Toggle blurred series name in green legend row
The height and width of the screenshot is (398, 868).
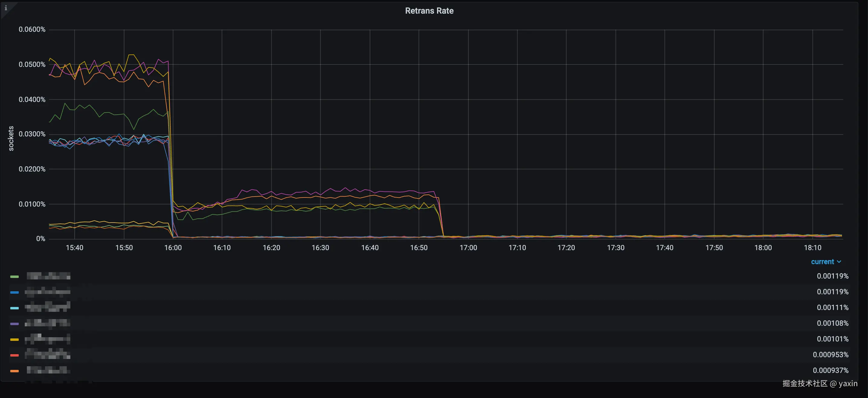[48, 276]
